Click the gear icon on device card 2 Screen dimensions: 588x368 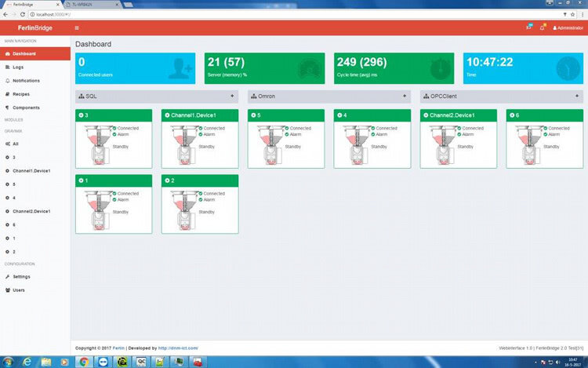[167, 180]
